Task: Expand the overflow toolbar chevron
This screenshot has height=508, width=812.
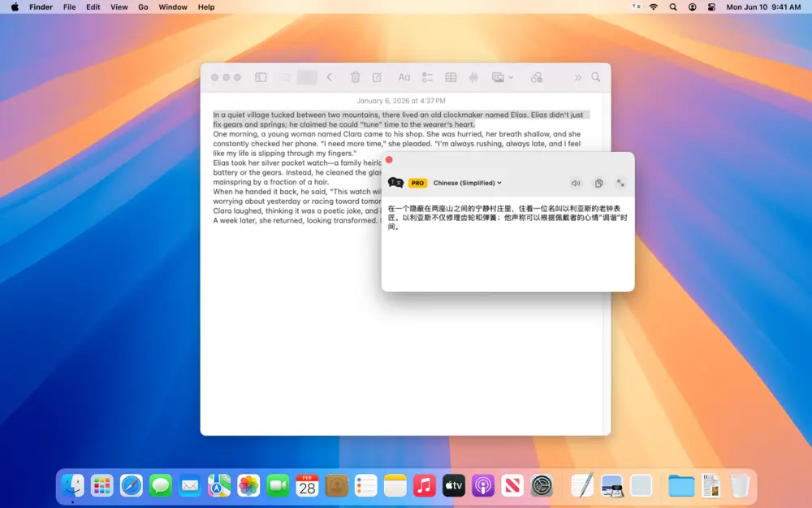Action: 577,76
